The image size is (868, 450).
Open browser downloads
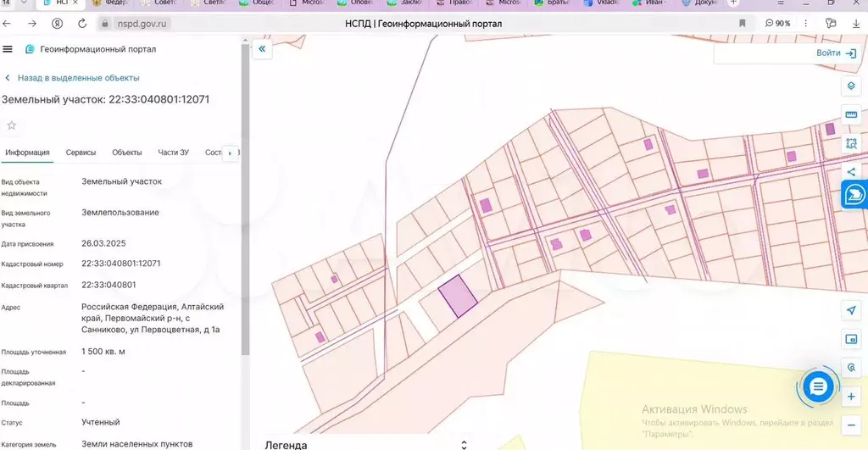point(855,24)
